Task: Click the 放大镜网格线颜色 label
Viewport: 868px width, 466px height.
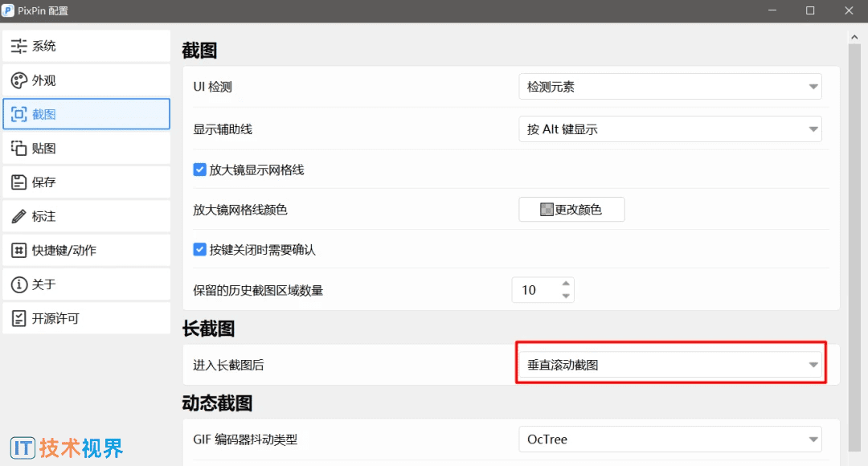Action: click(240, 210)
